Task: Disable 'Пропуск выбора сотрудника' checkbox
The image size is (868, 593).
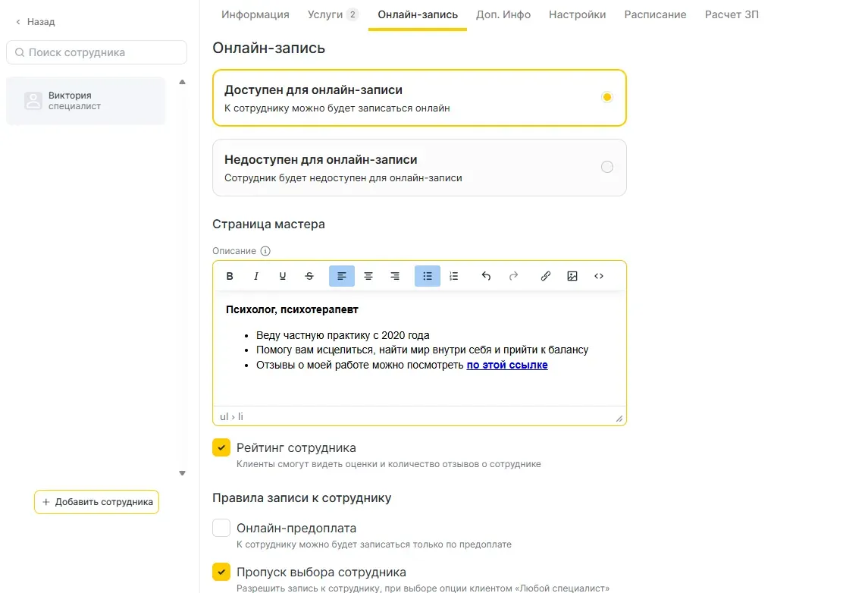Action: [x=221, y=572]
